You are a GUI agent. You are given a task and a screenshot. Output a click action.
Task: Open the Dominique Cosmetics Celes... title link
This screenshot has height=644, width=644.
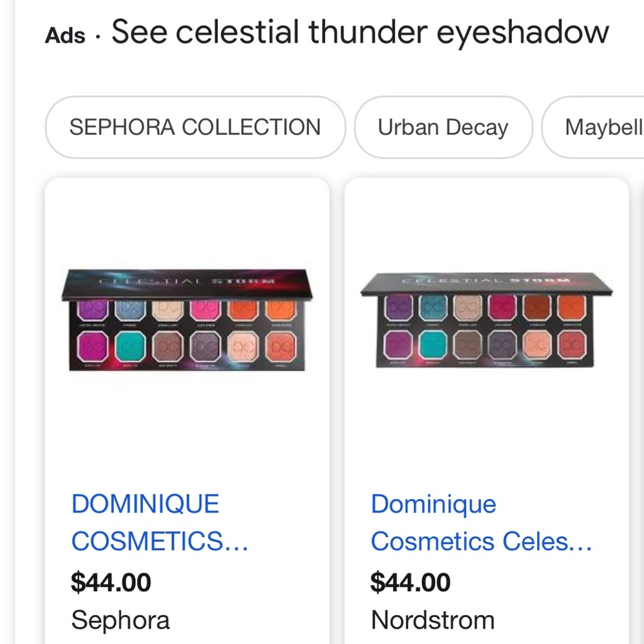[481, 522]
